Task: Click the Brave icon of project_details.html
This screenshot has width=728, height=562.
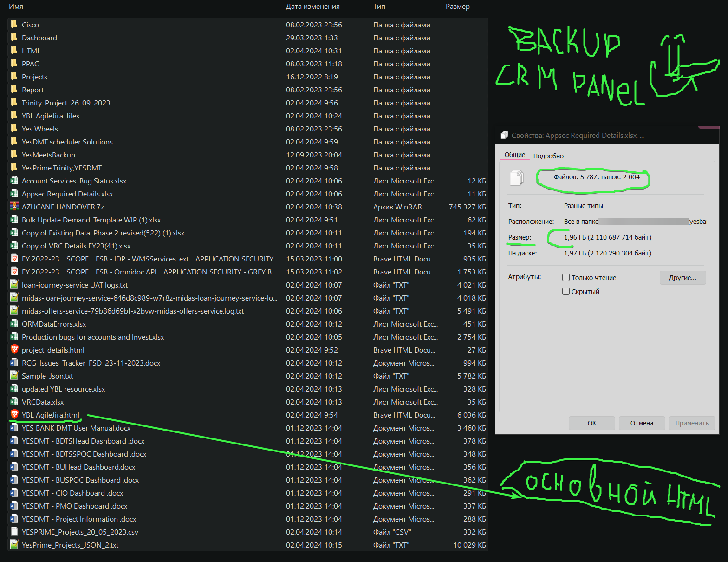Action: [x=14, y=349]
